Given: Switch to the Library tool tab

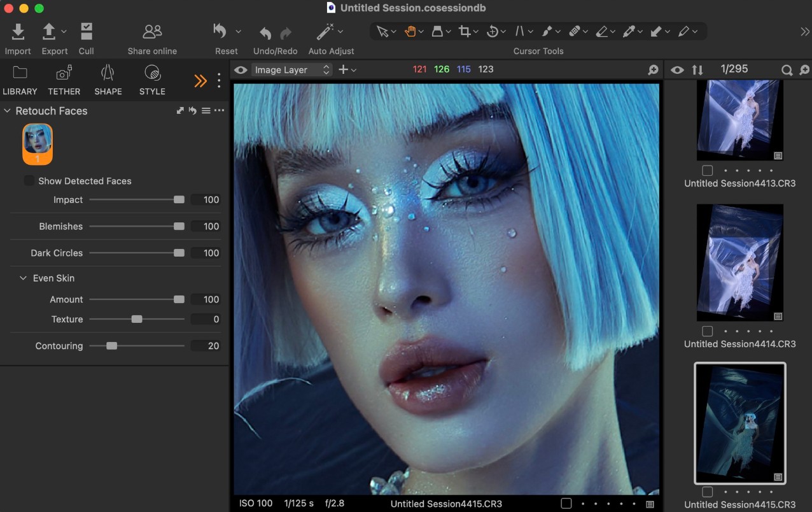Looking at the screenshot, I should pos(20,80).
